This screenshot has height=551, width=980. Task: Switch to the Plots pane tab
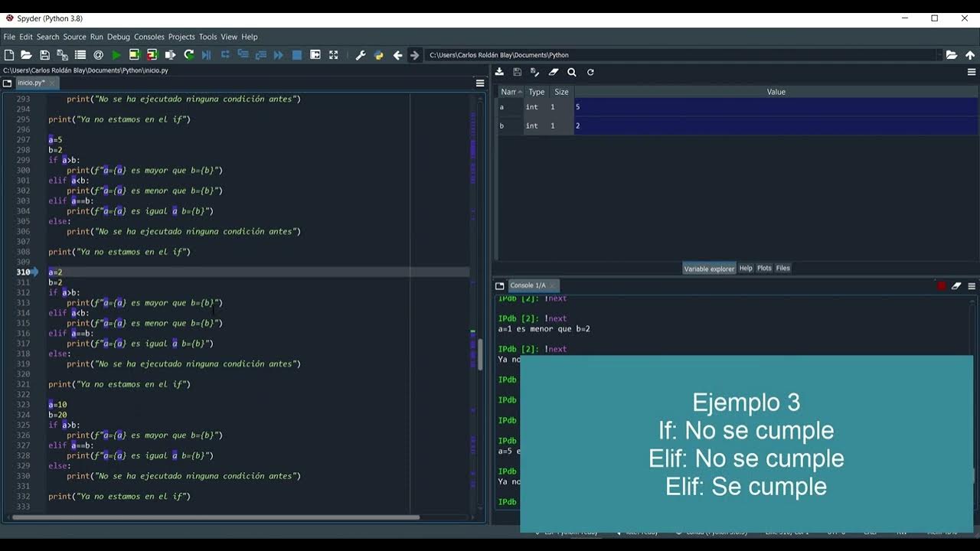[x=764, y=269]
